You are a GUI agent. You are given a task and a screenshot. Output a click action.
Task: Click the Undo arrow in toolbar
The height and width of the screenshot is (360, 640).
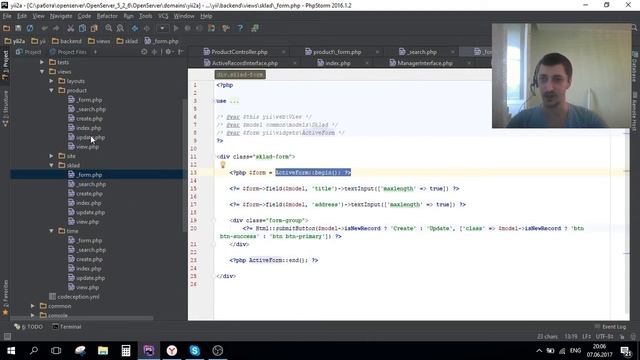(x=44, y=28)
